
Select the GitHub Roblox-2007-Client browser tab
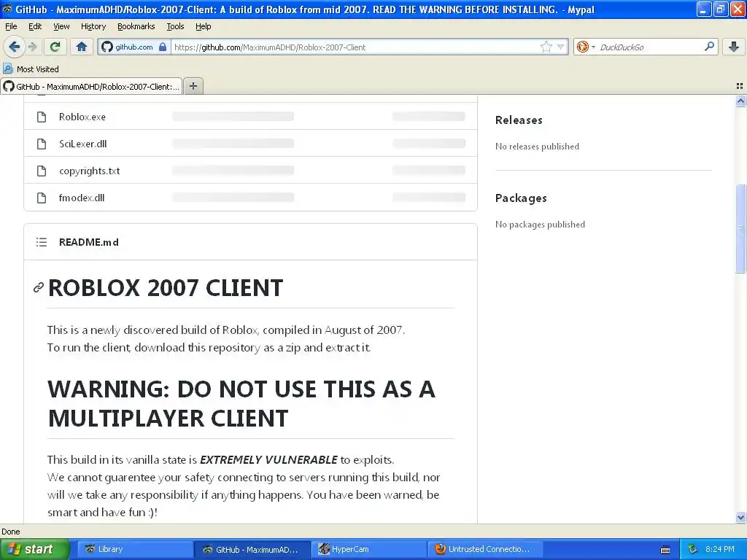(91, 87)
